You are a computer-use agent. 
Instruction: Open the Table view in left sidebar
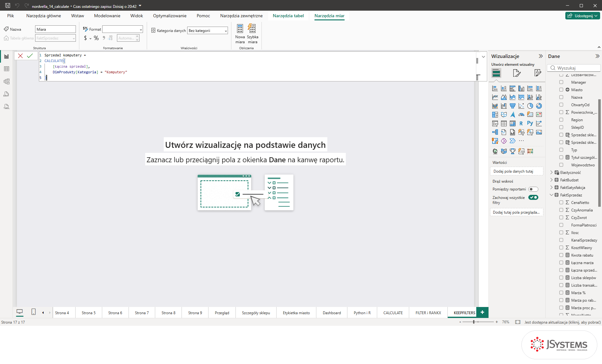7,69
